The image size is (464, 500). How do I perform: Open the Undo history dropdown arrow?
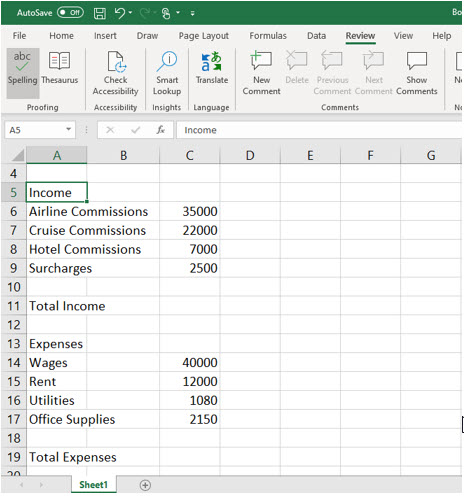click(x=130, y=13)
